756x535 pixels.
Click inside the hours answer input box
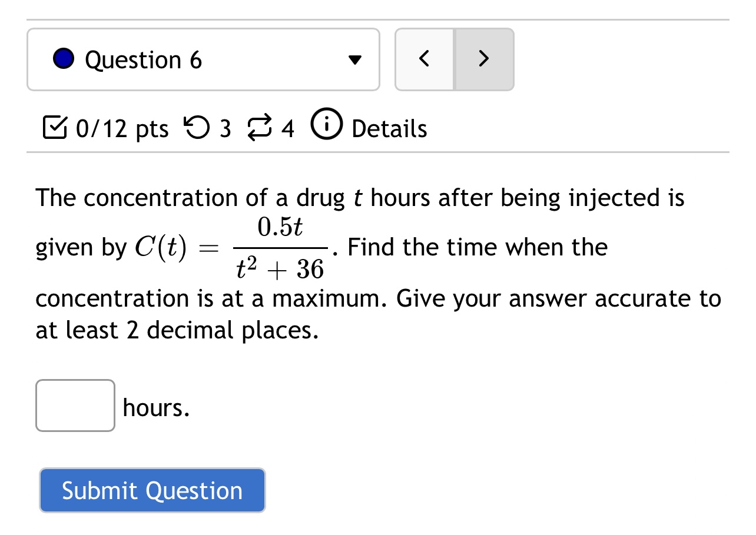point(75,406)
